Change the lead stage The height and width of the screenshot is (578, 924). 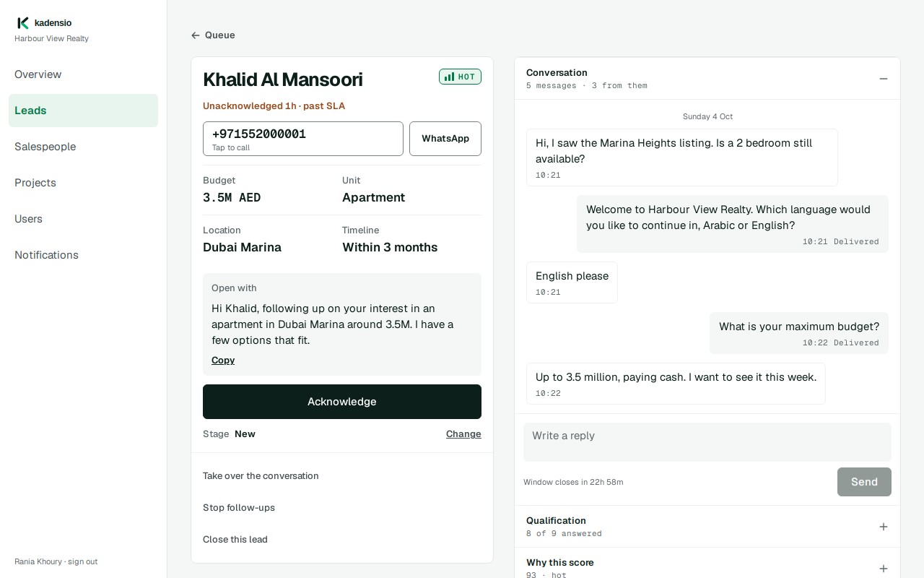463,434
